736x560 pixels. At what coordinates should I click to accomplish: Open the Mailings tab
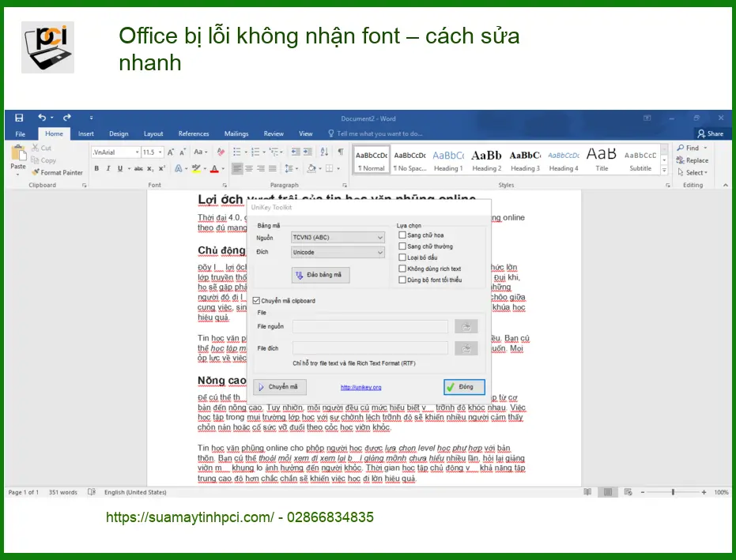[236, 133]
